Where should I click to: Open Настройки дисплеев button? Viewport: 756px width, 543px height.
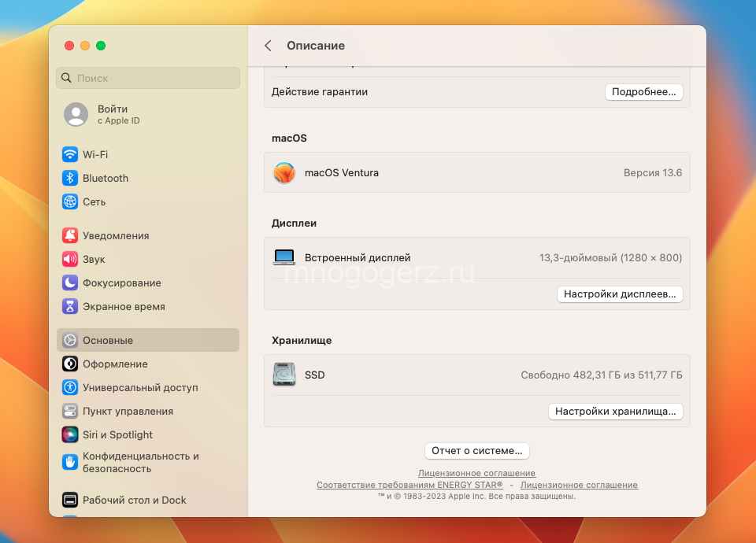point(620,294)
